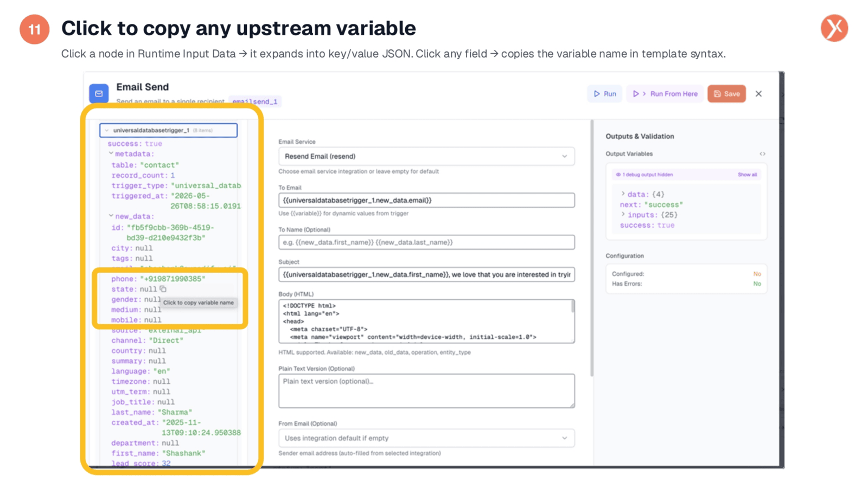Expand the data: {4} output
The image size is (868, 488).
click(x=623, y=194)
